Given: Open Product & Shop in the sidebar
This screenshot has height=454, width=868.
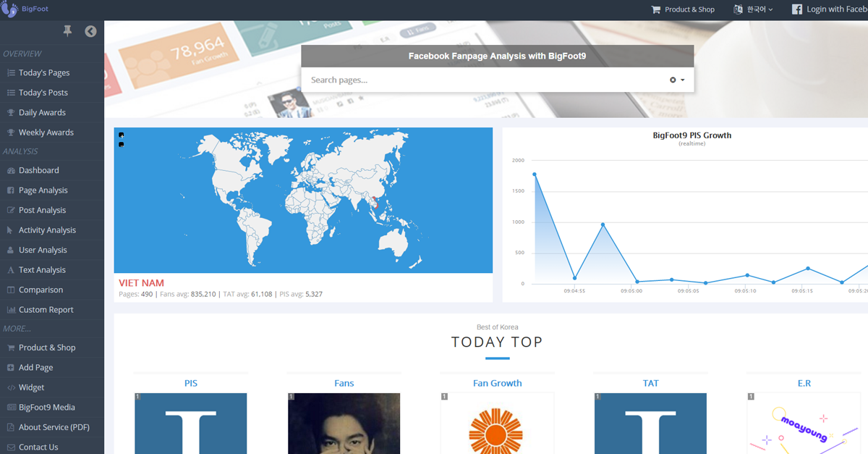Looking at the screenshot, I should [52, 348].
